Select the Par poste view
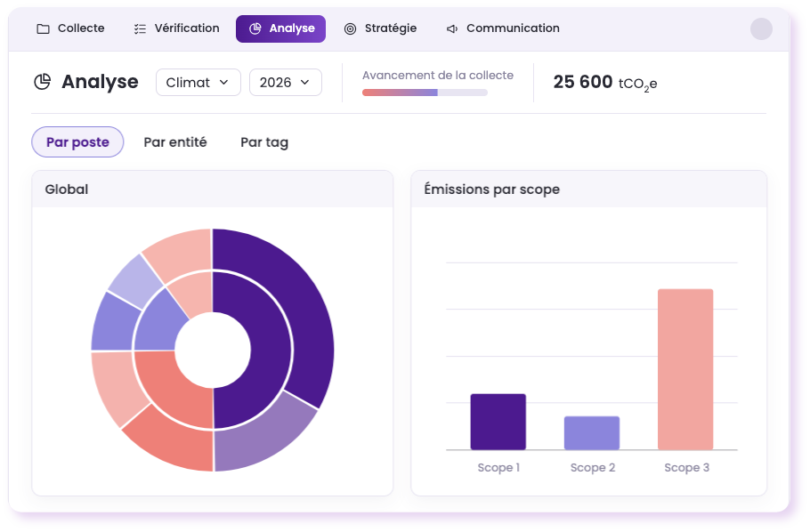Image resolution: width=810 pixels, height=532 pixels. point(77,142)
